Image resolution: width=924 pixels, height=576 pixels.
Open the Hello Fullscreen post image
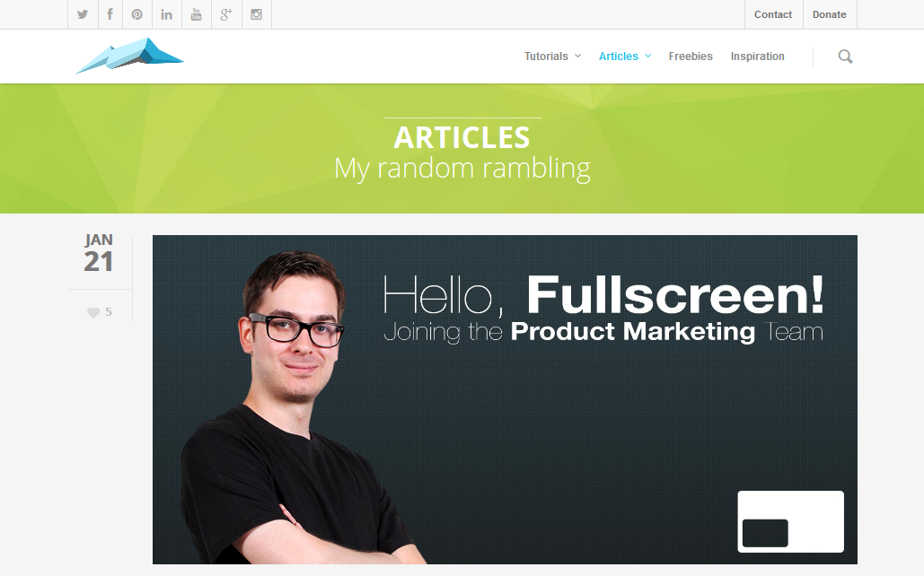tap(505, 399)
